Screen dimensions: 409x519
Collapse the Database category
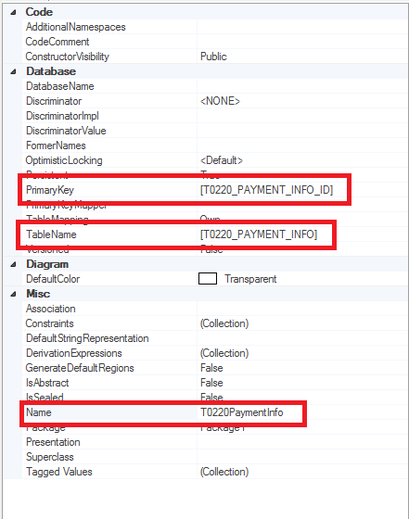click(x=13, y=72)
